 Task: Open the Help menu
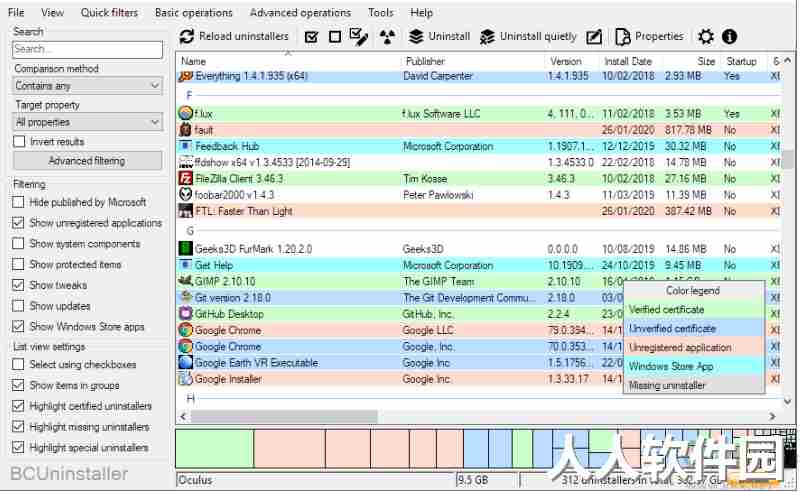tap(421, 12)
